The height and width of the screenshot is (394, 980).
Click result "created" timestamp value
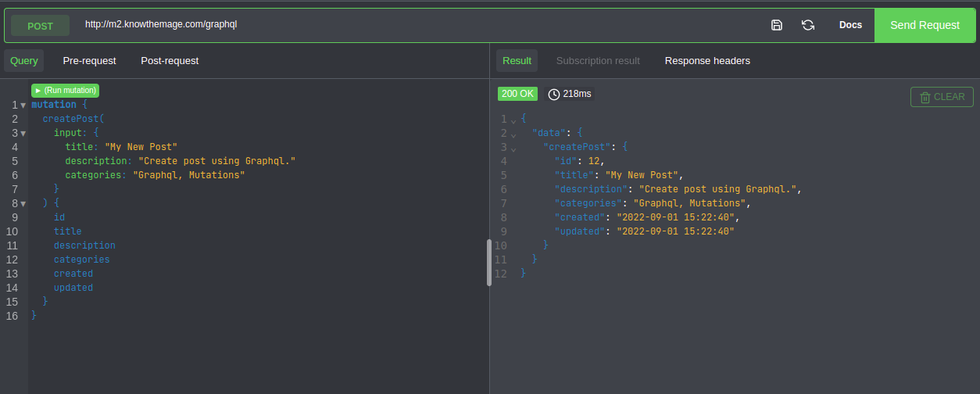point(675,217)
